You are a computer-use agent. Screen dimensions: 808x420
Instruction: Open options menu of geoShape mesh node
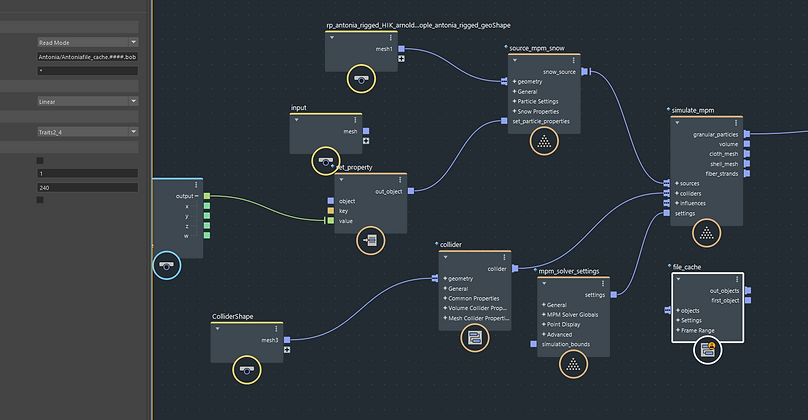[391, 38]
